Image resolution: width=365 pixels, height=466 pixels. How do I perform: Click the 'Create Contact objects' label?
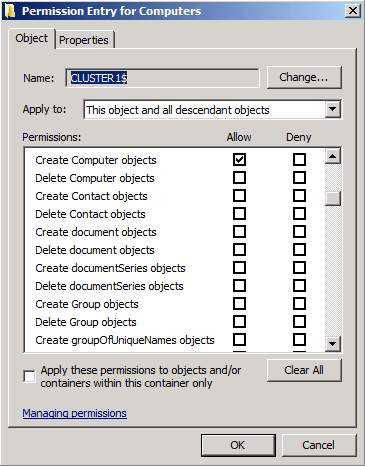(91, 196)
